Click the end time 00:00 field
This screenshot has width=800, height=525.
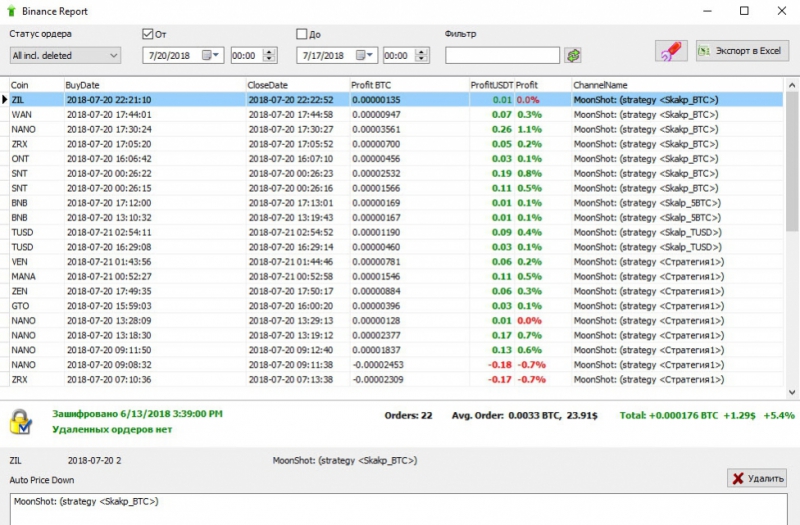tap(399, 55)
